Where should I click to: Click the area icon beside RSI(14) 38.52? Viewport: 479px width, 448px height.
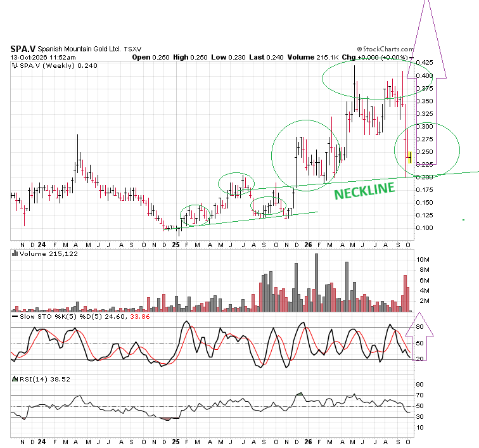coord(15,379)
